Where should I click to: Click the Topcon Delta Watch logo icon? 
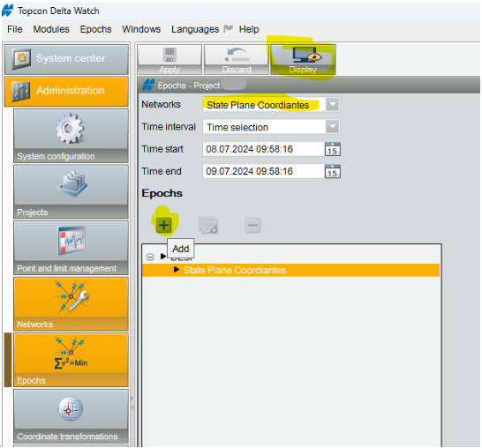8,11
